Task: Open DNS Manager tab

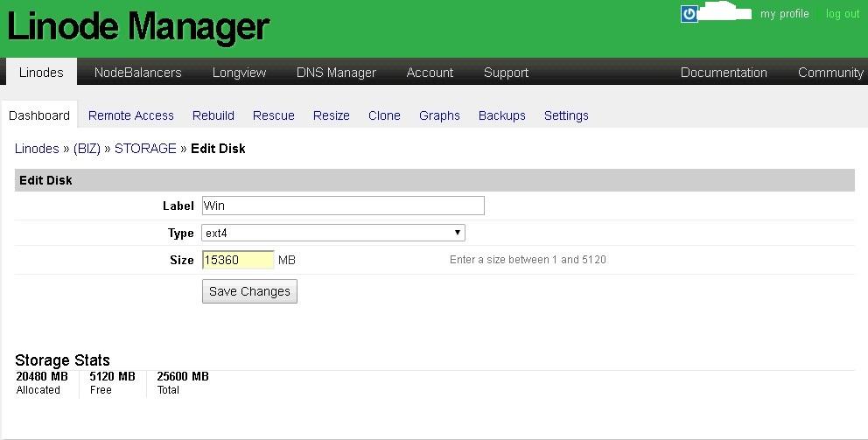Action: point(336,73)
